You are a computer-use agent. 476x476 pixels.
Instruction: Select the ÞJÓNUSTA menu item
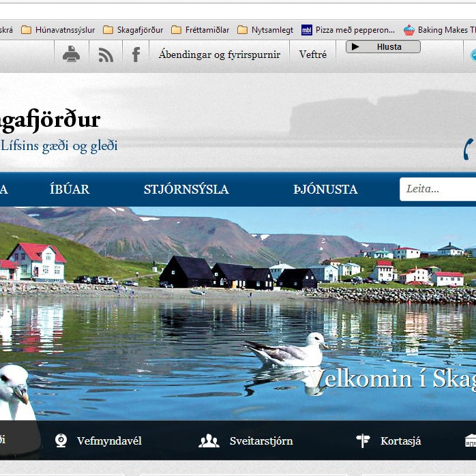325,189
